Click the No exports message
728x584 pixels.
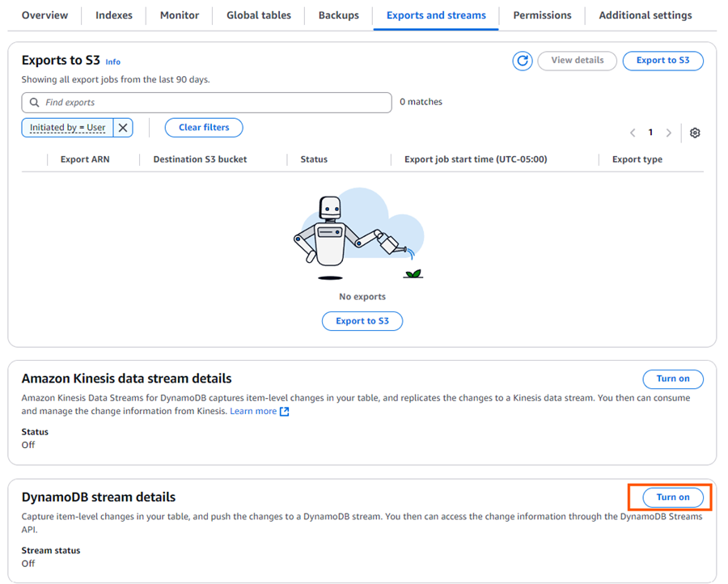362,297
